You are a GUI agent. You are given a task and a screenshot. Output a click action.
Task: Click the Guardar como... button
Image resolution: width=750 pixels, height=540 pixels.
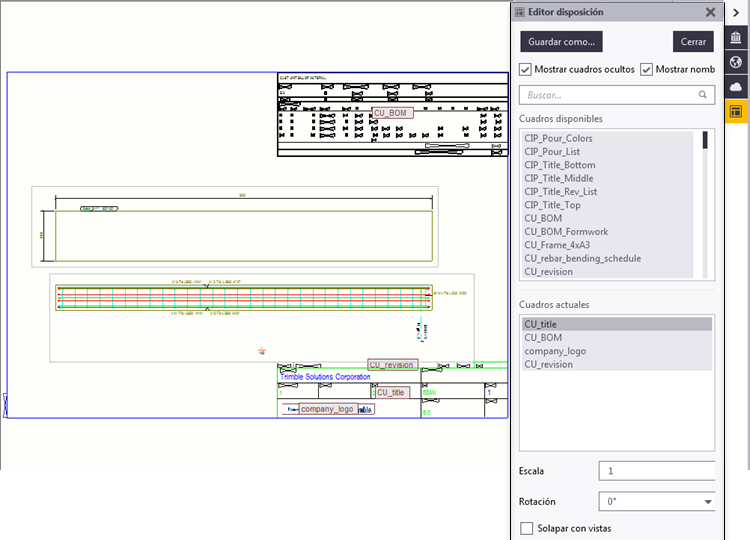pyautogui.click(x=562, y=42)
